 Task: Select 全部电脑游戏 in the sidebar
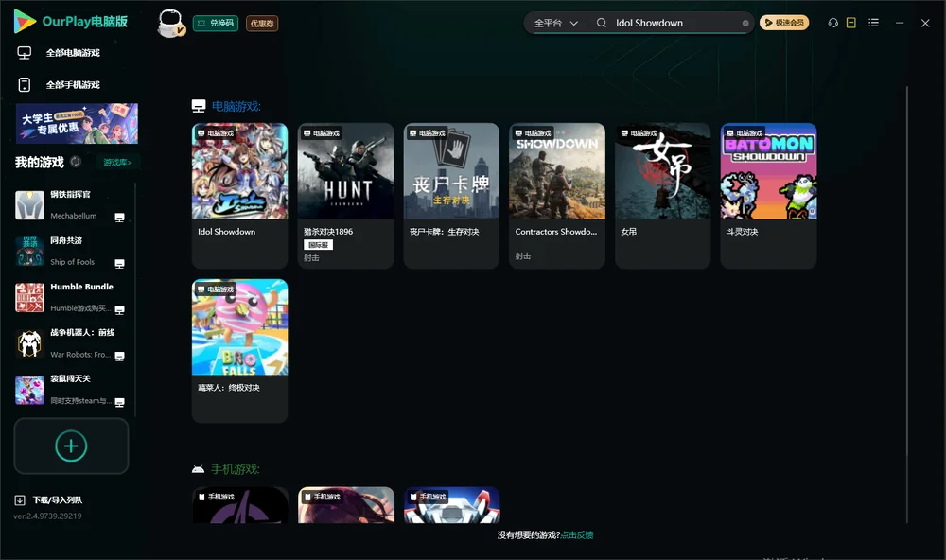click(73, 53)
